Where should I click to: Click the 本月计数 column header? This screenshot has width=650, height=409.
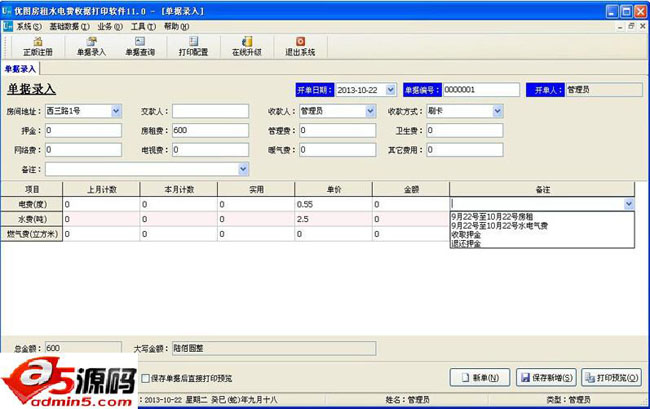pyautogui.click(x=179, y=189)
